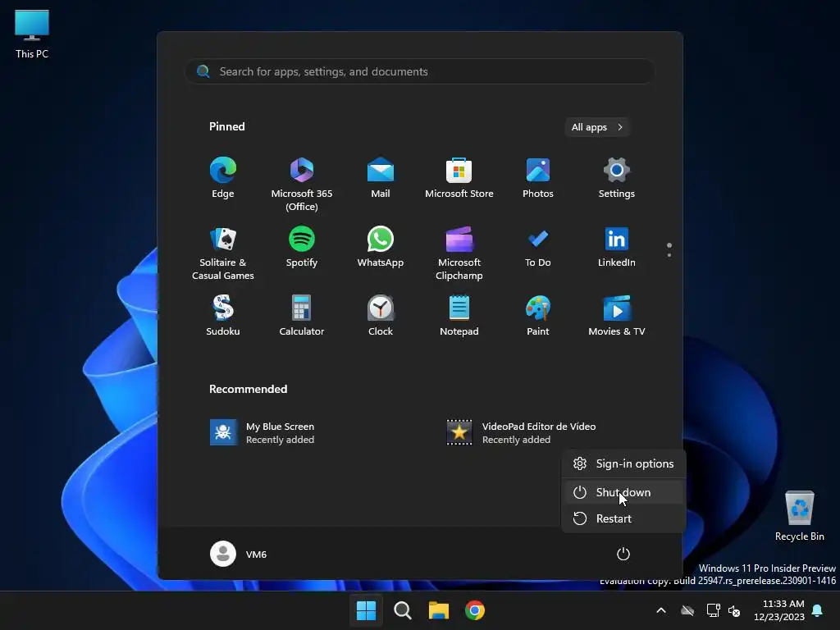Show hidden system tray icons

[661, 610]
